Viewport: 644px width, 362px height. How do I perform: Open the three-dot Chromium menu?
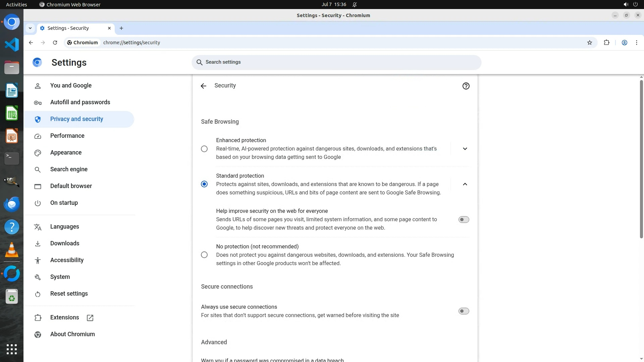[636, 43]
